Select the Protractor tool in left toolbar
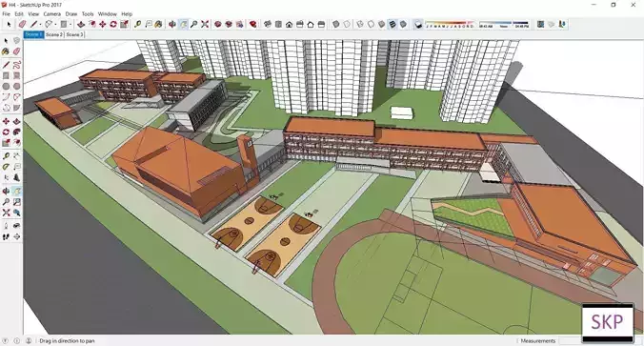 click(6, 167)
